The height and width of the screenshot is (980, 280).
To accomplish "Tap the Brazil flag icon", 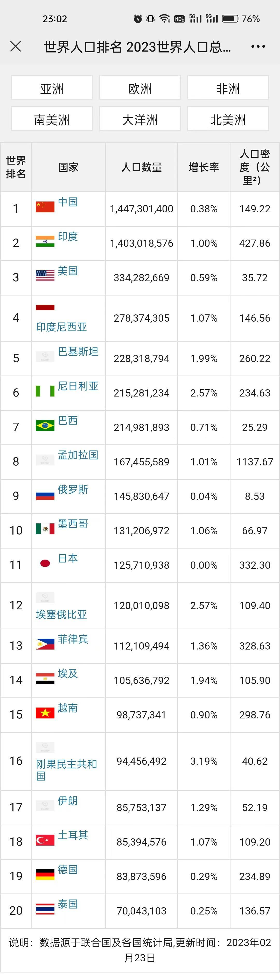I will 45,425.
